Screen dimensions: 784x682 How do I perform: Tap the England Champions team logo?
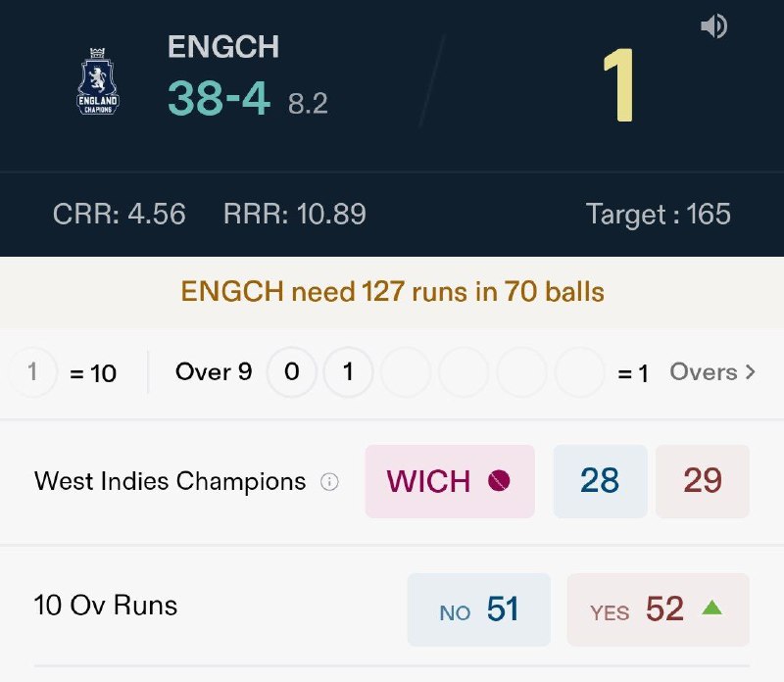(97, 81)
